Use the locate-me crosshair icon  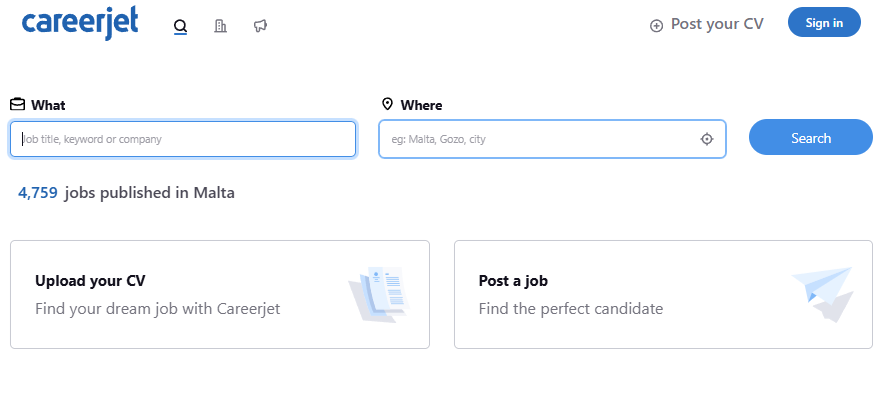[x=707, y=139]
